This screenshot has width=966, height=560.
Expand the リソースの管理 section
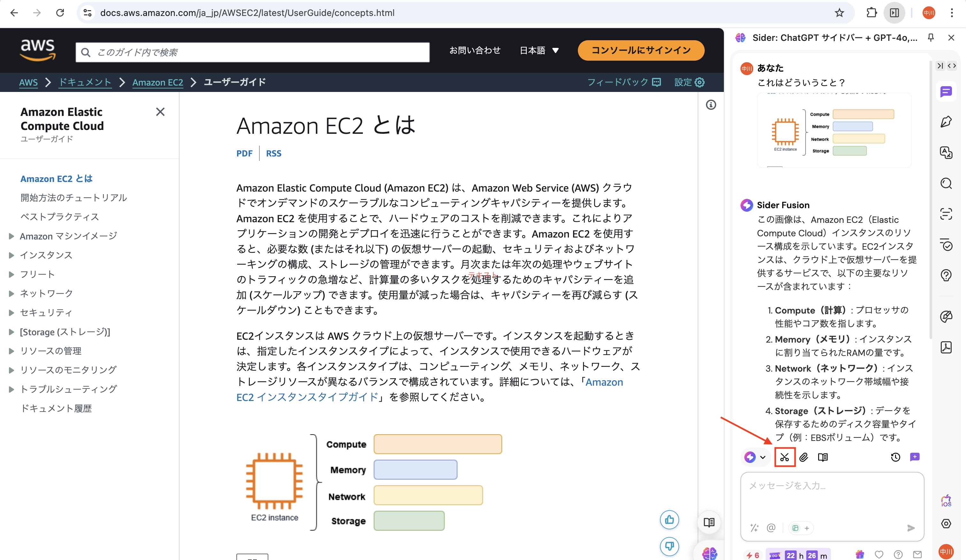point(11,351)
